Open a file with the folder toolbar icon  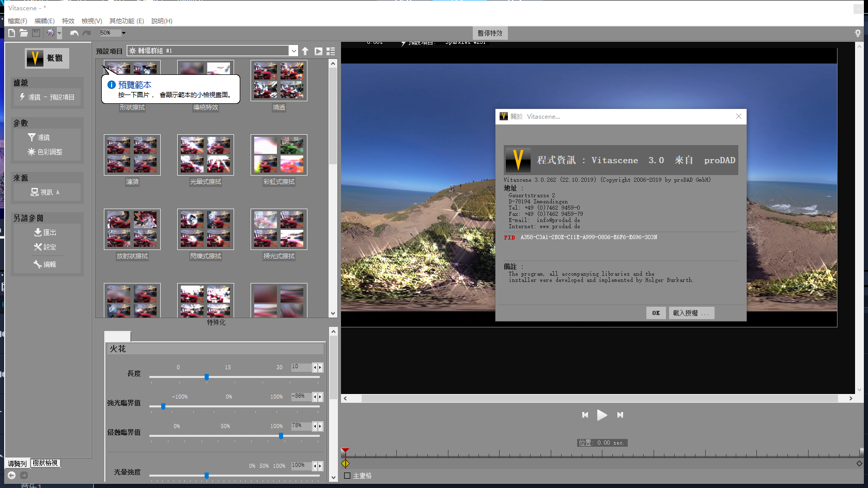24,33
